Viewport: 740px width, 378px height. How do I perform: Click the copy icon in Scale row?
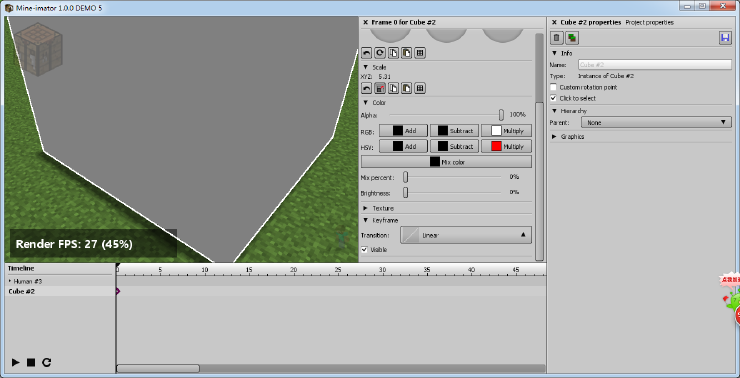click(x=393, y=88)
